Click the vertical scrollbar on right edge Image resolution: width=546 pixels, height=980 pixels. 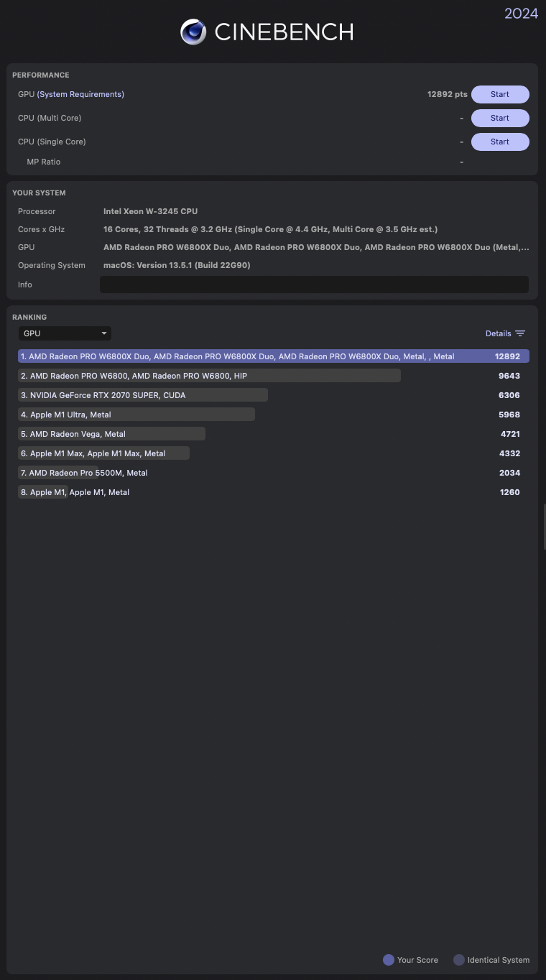pyautogui.click(x=544, y=527)
